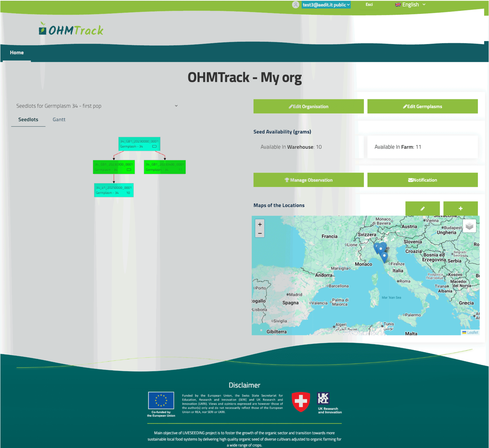Zoom in on the map
The height and width of the screenshot is (448, 489).
[x=260, y=224]
